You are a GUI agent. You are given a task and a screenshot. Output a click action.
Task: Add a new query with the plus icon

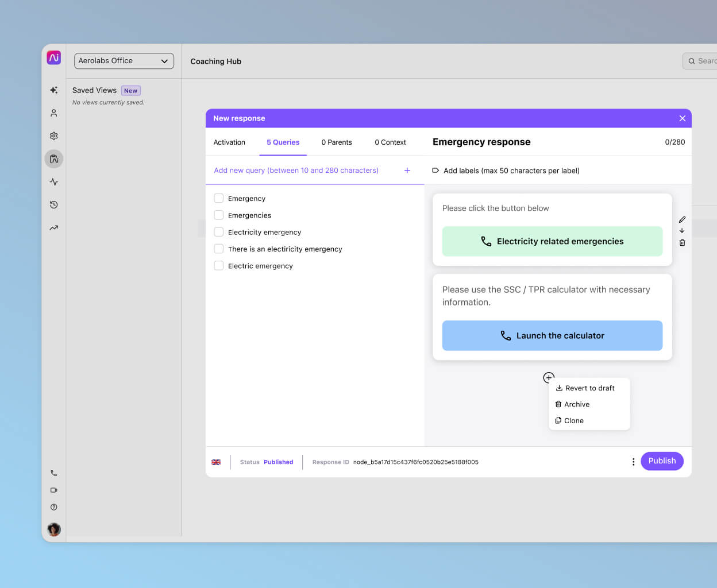[x=407, y=170]
